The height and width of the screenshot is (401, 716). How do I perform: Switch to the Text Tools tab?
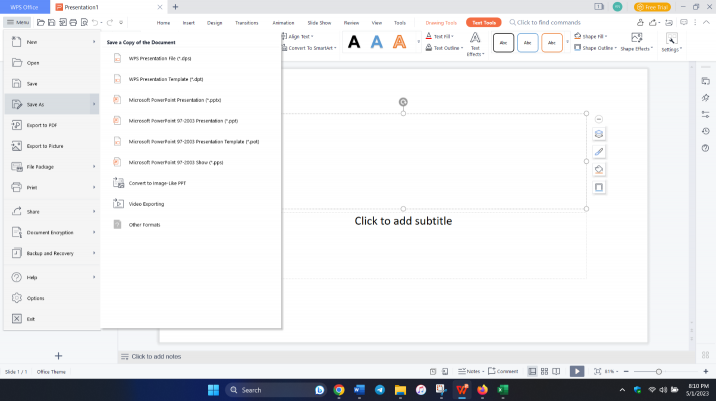[484, 23]
